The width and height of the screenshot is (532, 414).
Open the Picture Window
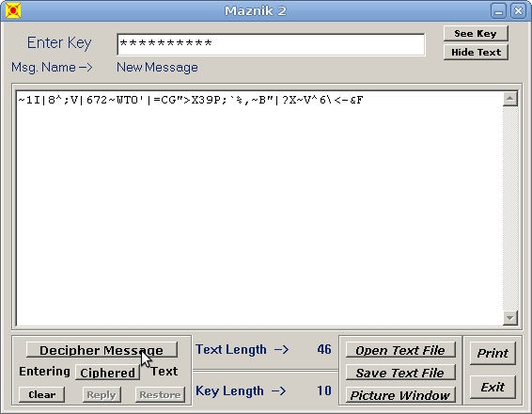coord(400,395)
